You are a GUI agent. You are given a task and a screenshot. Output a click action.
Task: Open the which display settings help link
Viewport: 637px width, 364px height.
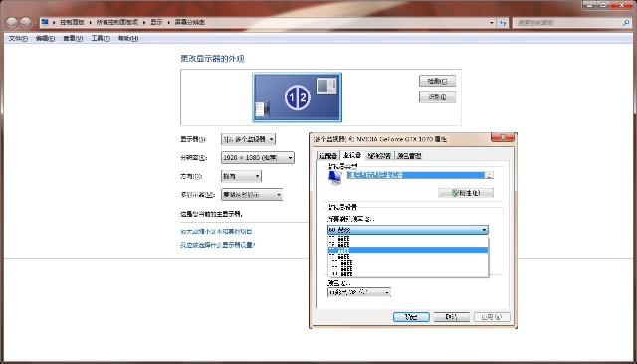218,245
